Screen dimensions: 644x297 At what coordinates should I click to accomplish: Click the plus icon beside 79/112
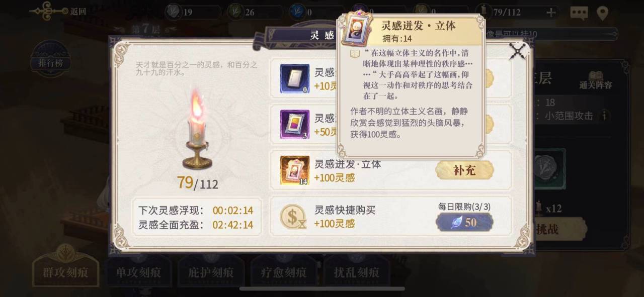coord(551,13)
